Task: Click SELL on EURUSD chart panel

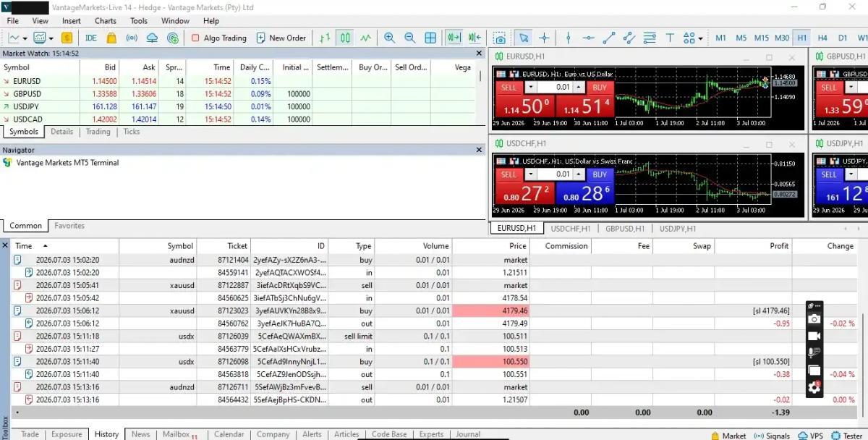Action: pyautogui.click(x=509, y=88)
